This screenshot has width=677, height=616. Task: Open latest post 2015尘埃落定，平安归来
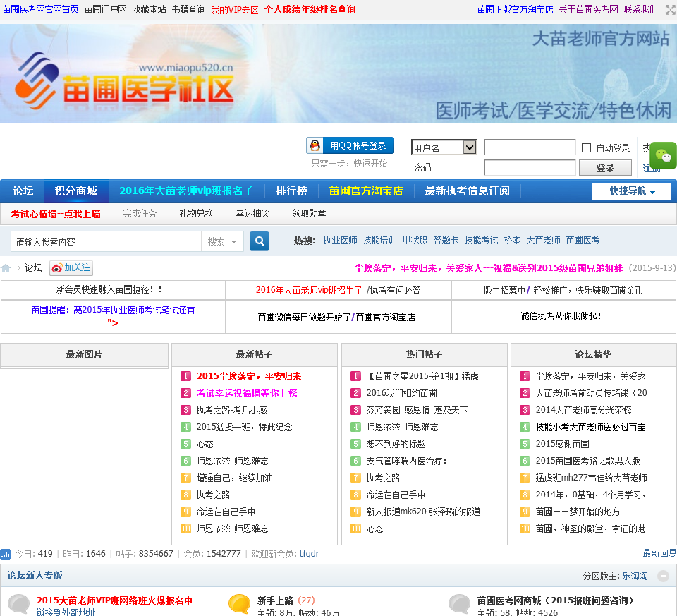[249, 376]
